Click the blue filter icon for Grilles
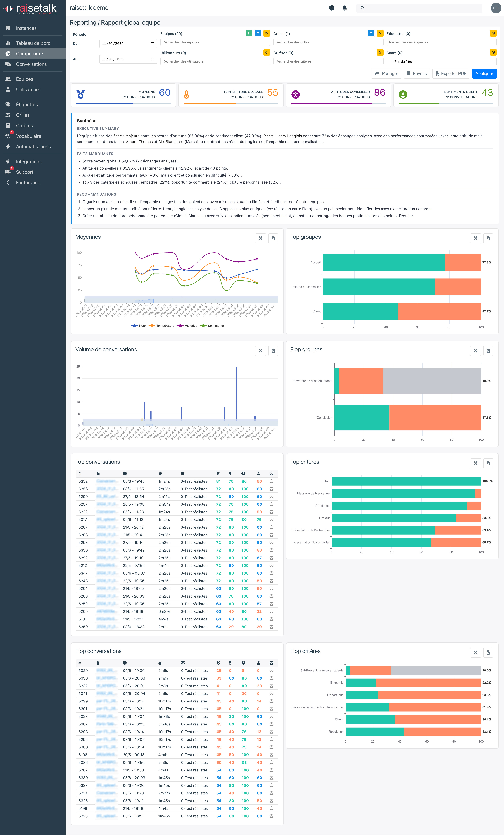 pyautogui.click(x=371, y=33)
